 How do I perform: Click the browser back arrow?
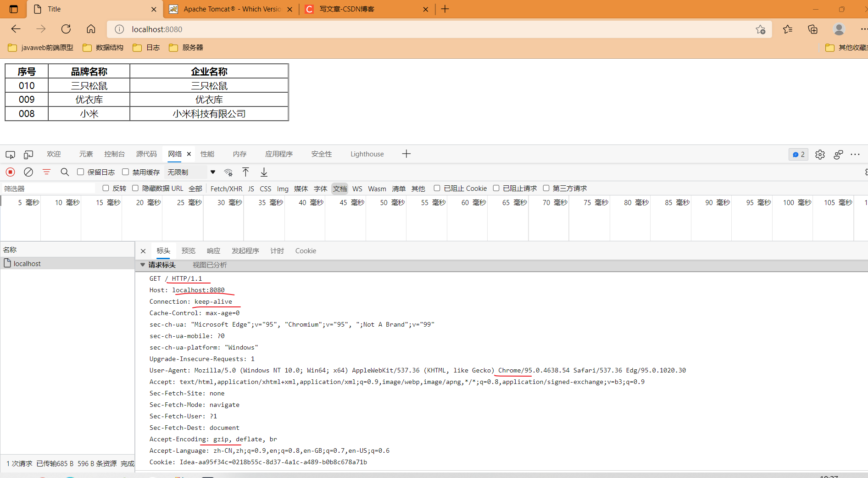click(16, 29)
